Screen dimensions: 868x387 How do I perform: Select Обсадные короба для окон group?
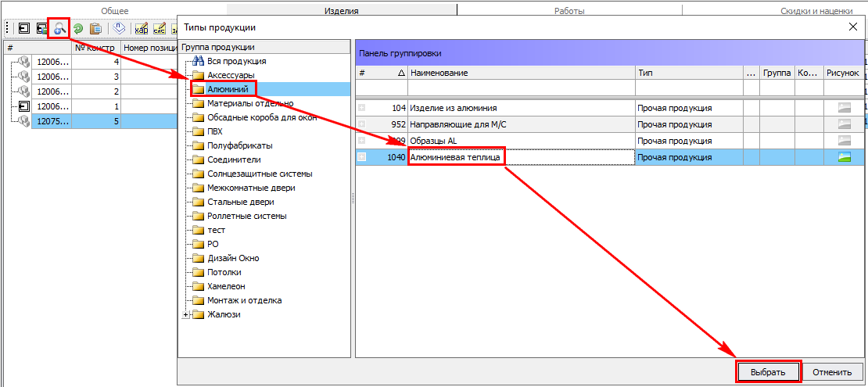pos(262,117)
